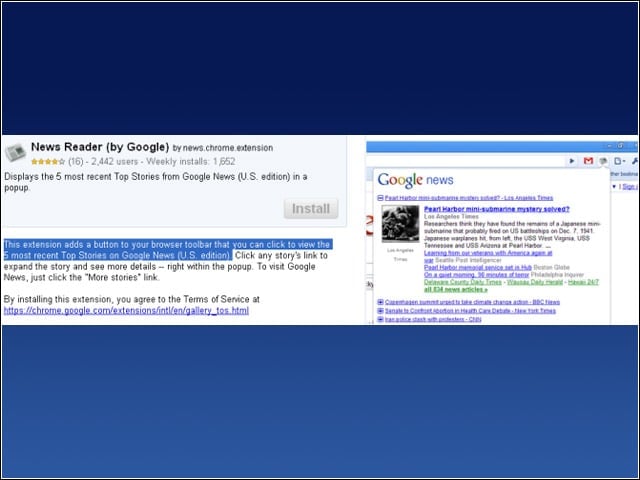Image resolution: width=640 pixels, height=480 pixels.
Task: Open the news.chrome.extension author link
Action: pos(228,148)
